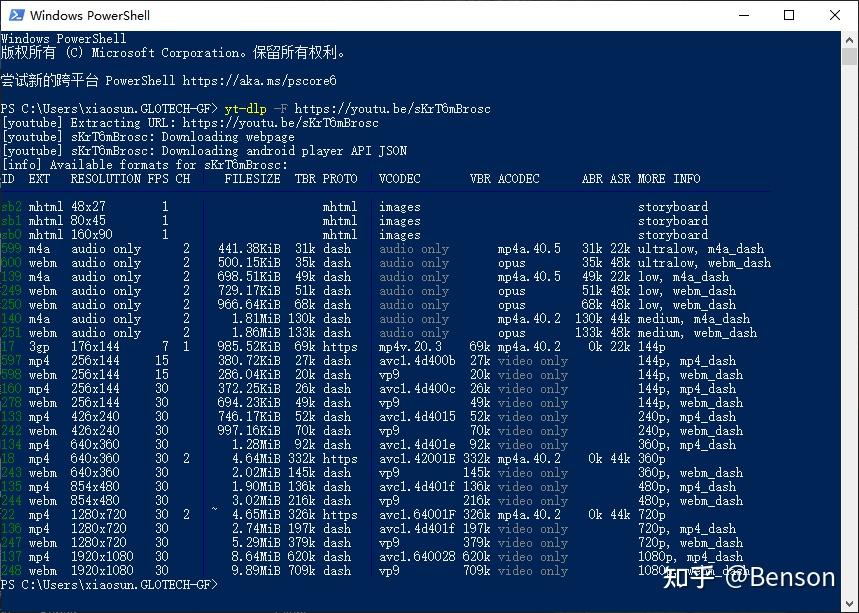Click filesize 997.16KiB in row 242
This screenshot has width=859, height=613.
tap(249, 431)
